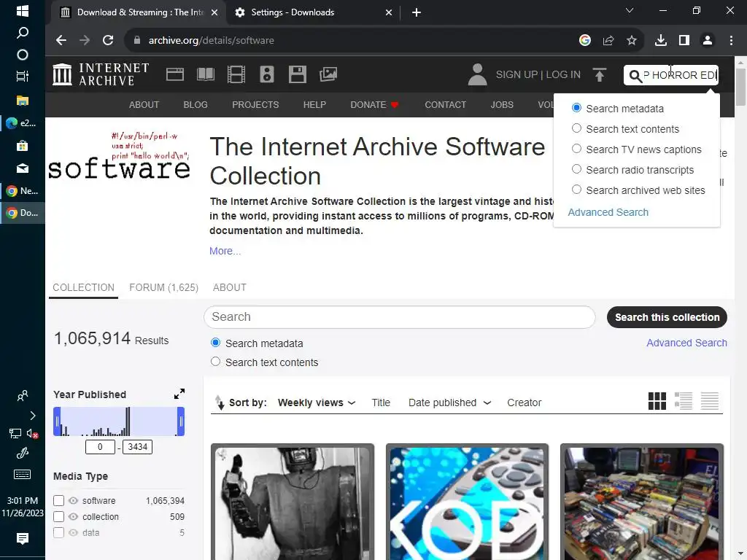
Task: Click More... description link
Action: [225, 251]
